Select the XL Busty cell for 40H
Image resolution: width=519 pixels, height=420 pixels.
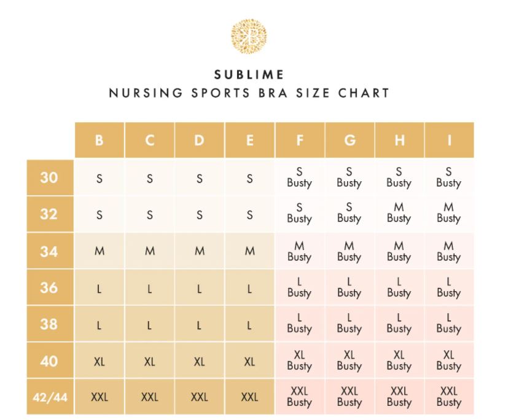(399, 361)
